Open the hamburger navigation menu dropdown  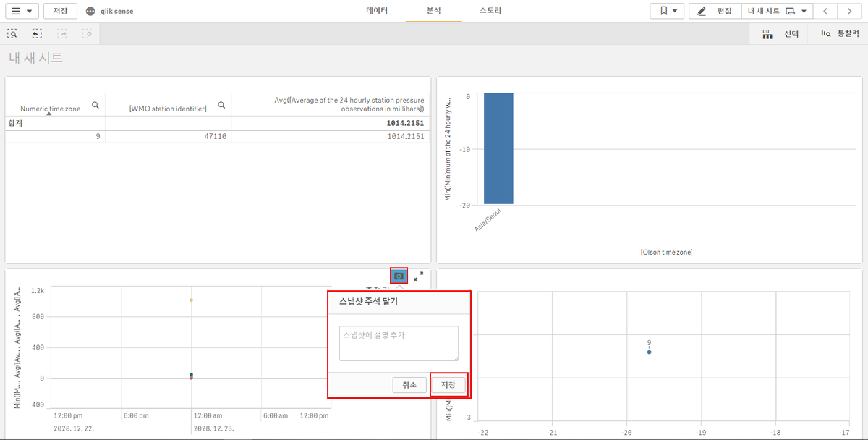coord(21,11)
